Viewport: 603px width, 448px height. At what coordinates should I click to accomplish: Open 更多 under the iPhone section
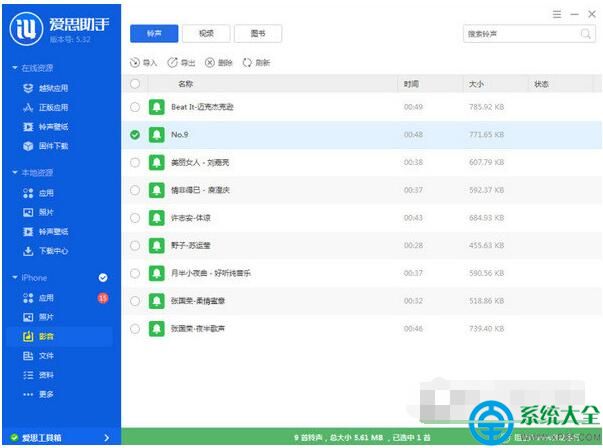(x=38, y=394)
